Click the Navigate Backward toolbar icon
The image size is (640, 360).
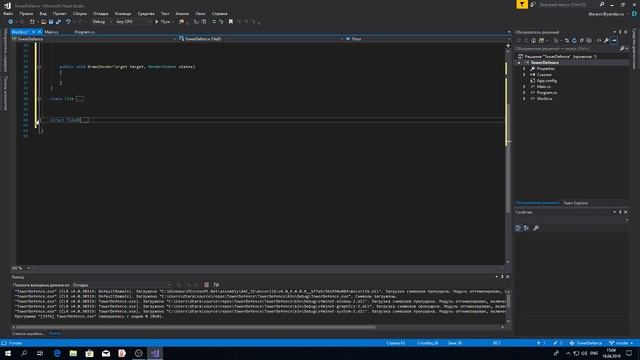[x=11, y=22]
